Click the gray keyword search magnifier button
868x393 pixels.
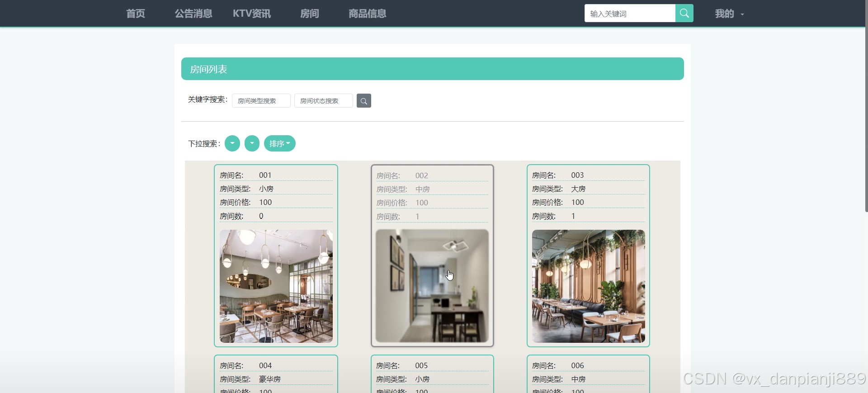363,101
